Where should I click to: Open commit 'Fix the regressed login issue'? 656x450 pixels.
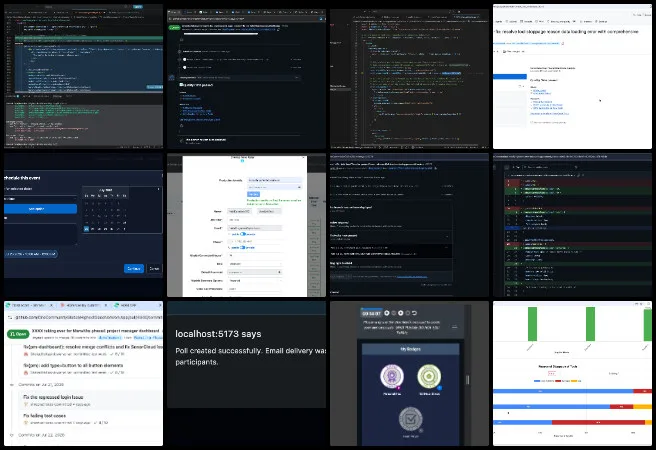tap(53, 397)
